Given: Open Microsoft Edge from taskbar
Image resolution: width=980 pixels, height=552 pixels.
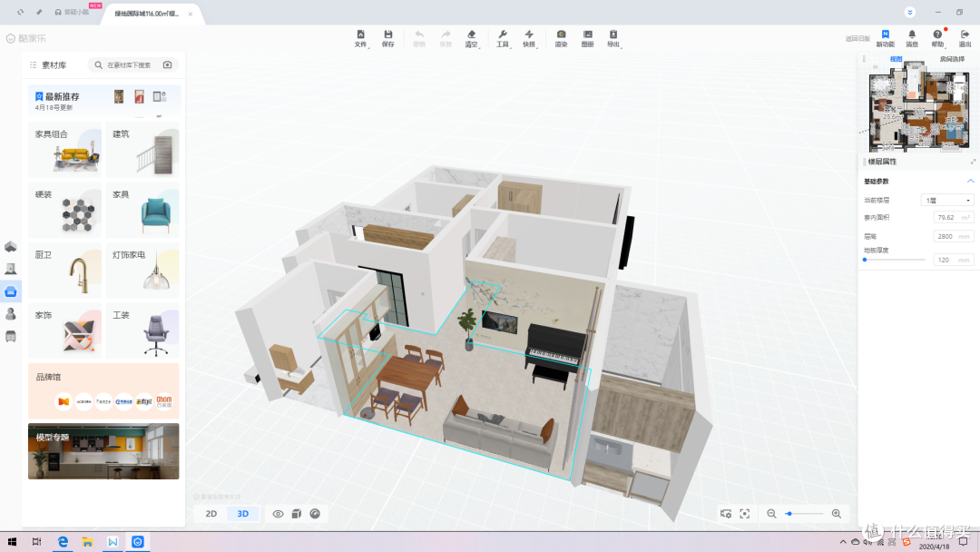Looking at the screenshot, I should [63, 542].
